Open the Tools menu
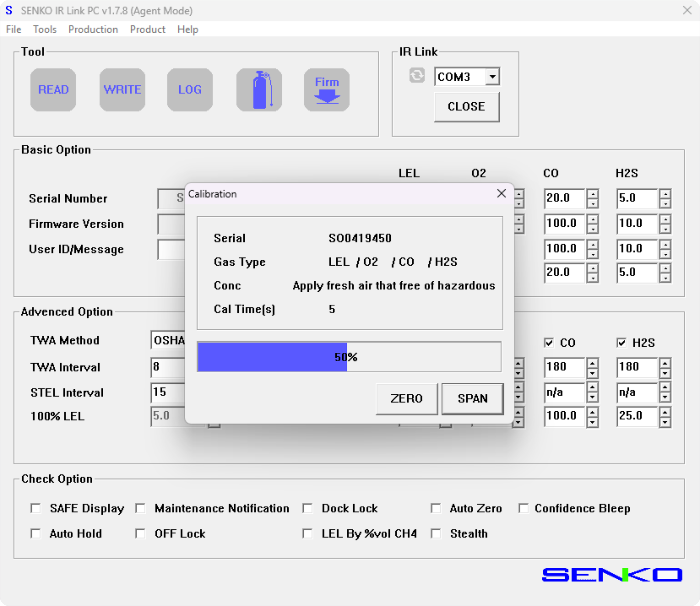Screen dimensions: 700x606 point(45,29)
